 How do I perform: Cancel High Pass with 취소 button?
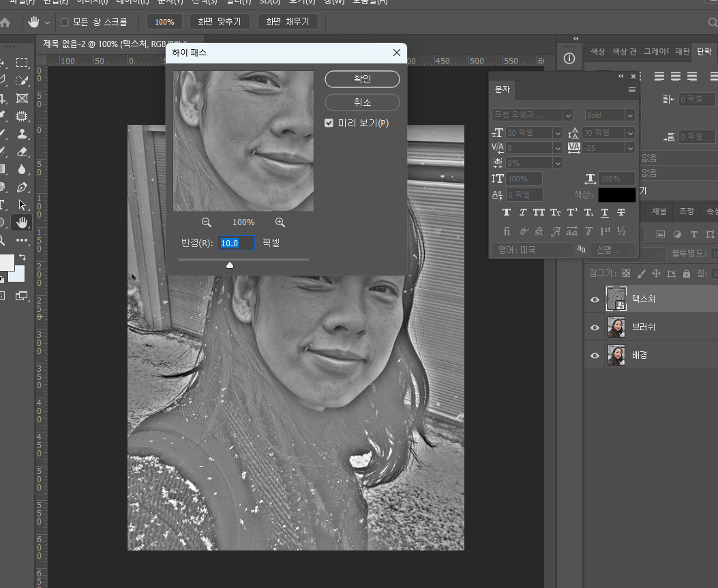pyautogui.click(x=362, y=102)
